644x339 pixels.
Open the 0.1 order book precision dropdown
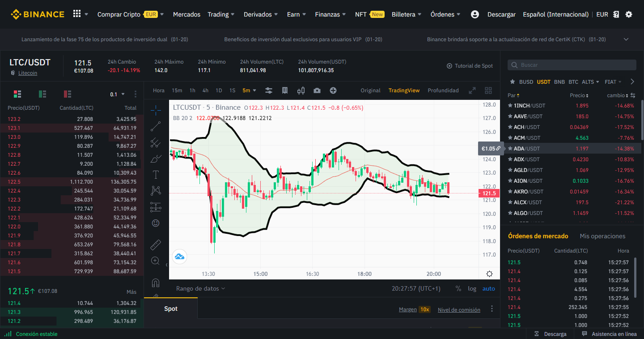coord(118,94)
